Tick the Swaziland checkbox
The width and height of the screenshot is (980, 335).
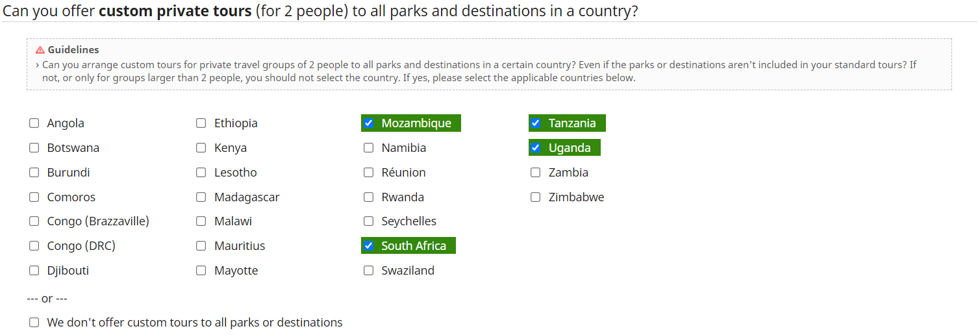(369, 271)
